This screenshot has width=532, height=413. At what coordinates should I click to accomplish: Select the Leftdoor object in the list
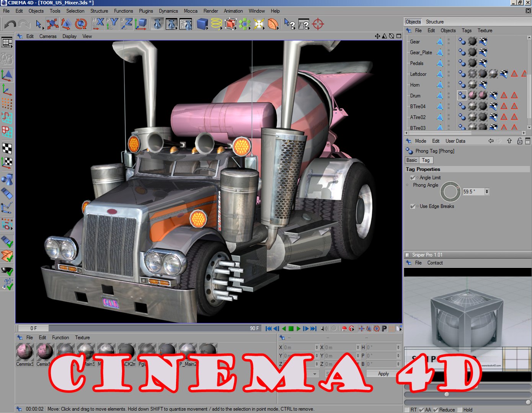[x=418, y=74]
